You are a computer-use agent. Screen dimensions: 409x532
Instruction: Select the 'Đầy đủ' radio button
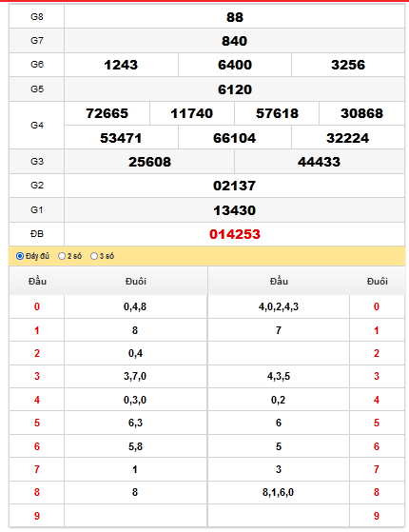[x=20, y=256]
